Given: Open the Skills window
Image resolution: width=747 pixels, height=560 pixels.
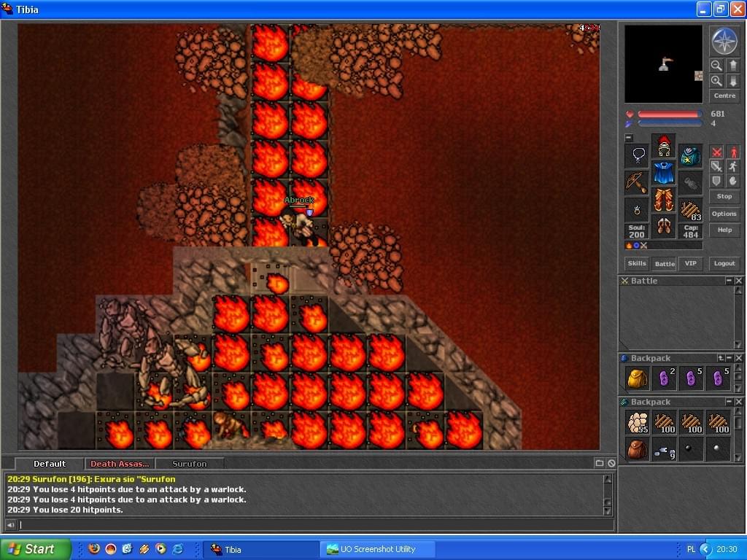Looking at the screenshot, I should [x=637, y=264].
